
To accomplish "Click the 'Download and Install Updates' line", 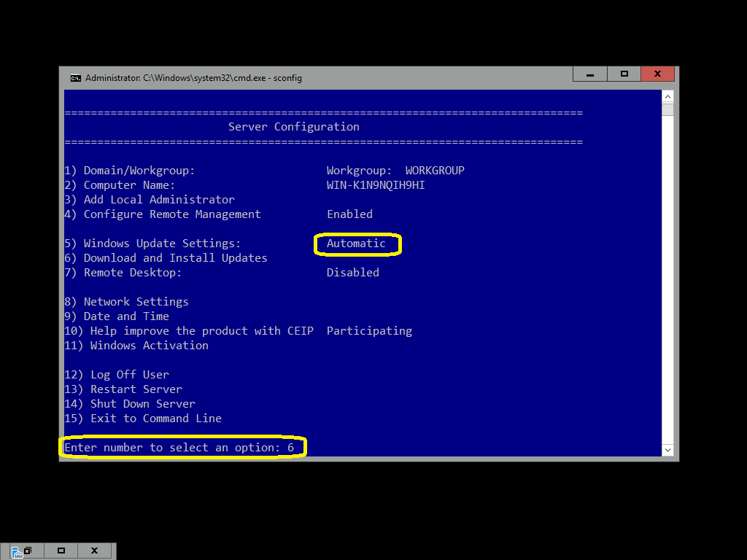I will click(x=175, y=258).
